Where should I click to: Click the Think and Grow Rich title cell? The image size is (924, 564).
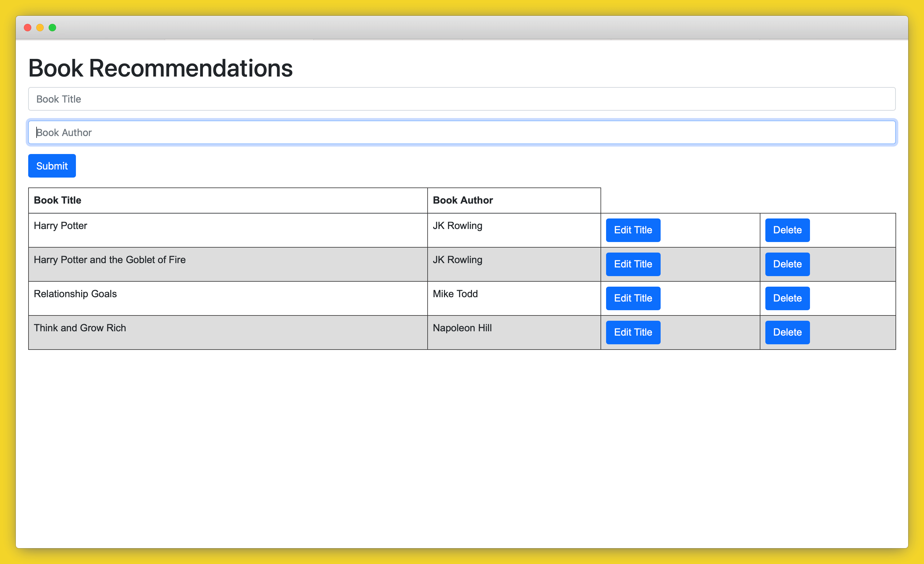(80, 328)
